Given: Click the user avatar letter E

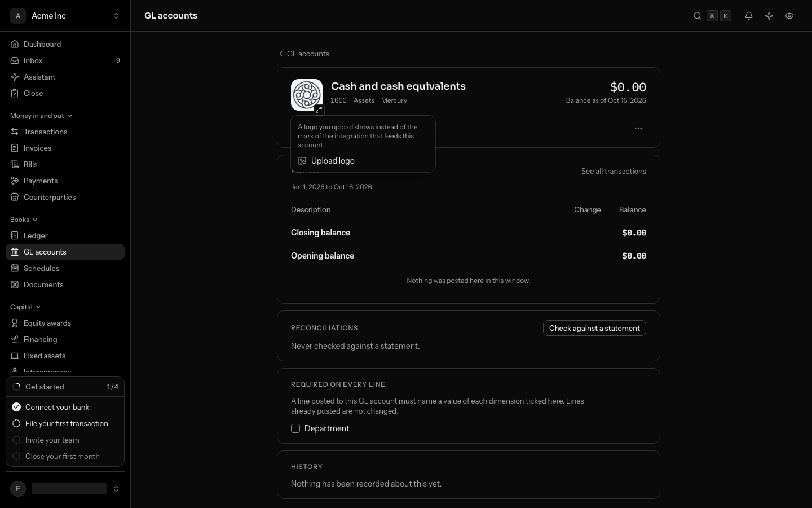Looking at the screenshot, I should 18,489.
